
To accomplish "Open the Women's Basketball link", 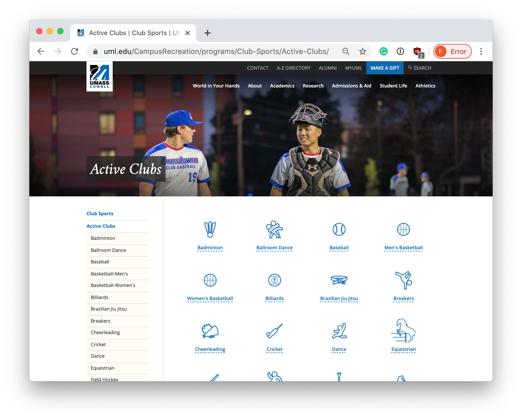I will pos(210,299).
